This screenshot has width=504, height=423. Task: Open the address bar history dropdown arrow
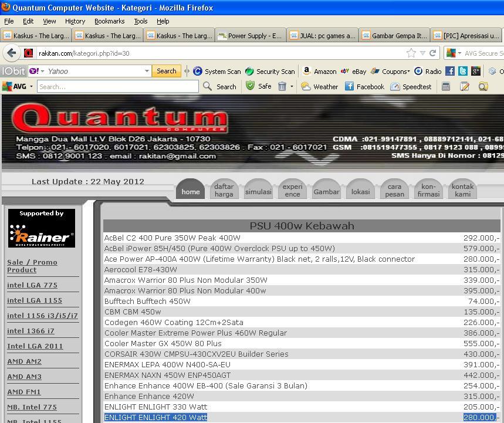(422, 53)
